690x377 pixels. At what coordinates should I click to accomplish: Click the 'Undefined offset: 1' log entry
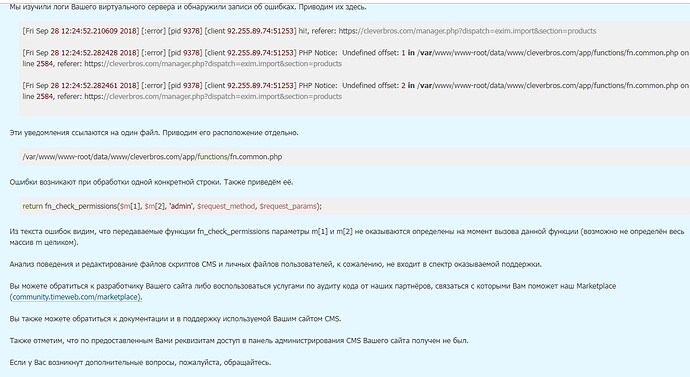pos(356,58)
